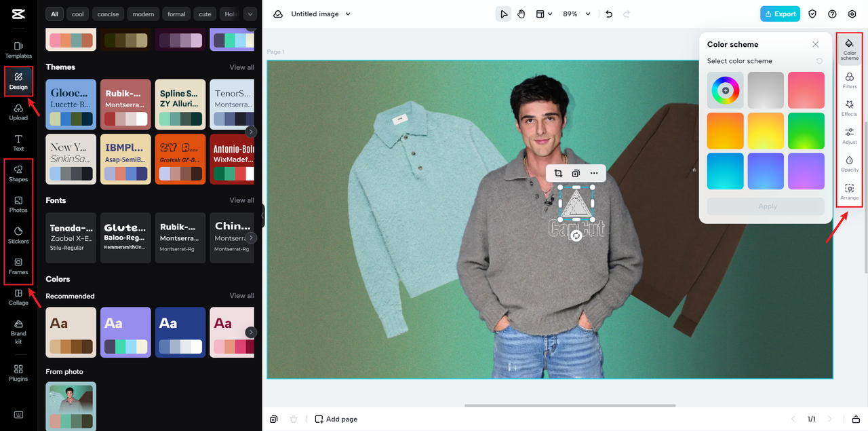Show next Fonts with arrow
This screenshot has width=868, height=431.
pyautogui.click(x=251, y=238)
